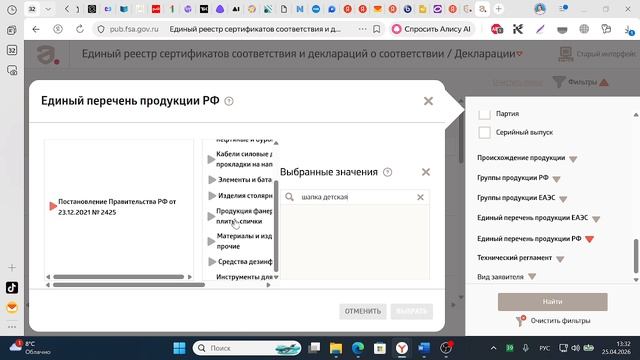
Task: Click the filters panel vertical scrollbar
Action: 636,256
